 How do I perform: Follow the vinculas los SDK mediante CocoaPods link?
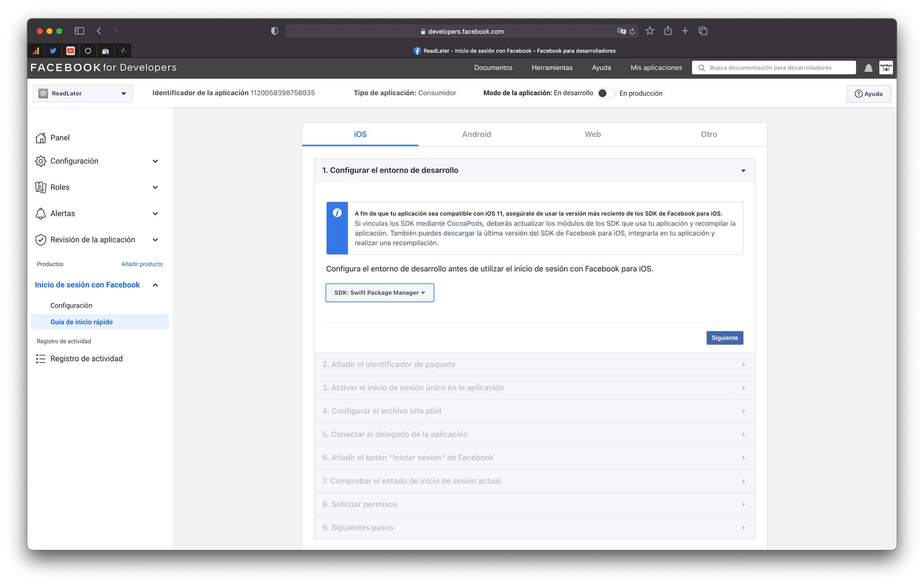tap(422, 224)
